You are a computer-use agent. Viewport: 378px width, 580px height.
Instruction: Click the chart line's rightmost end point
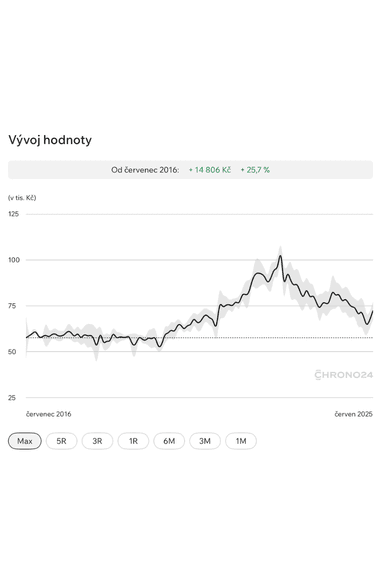point(372,311)
